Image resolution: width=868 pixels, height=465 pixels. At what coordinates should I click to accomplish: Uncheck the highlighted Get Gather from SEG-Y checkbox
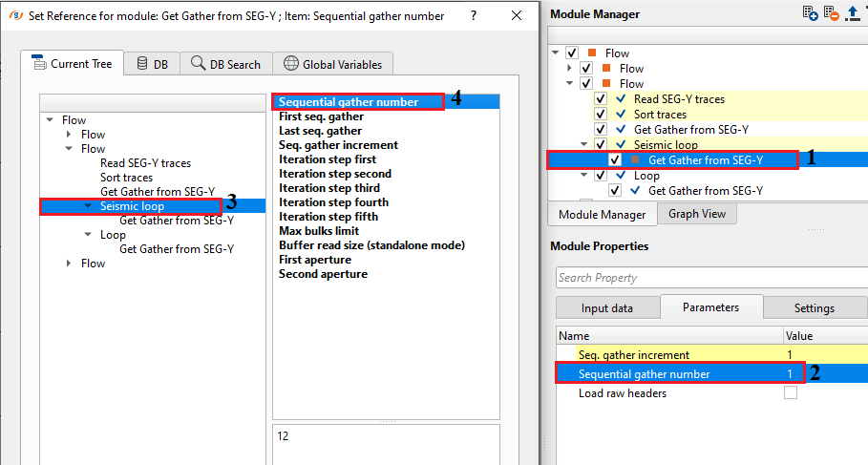[615, 160]
